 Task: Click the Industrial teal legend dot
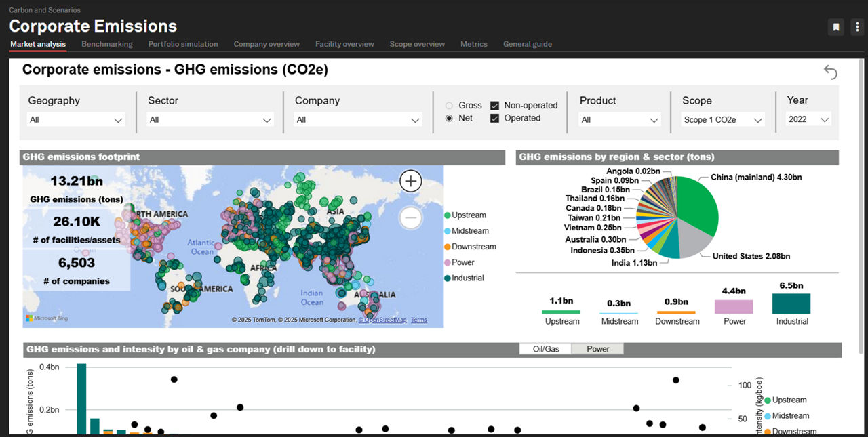pos(448,278)
